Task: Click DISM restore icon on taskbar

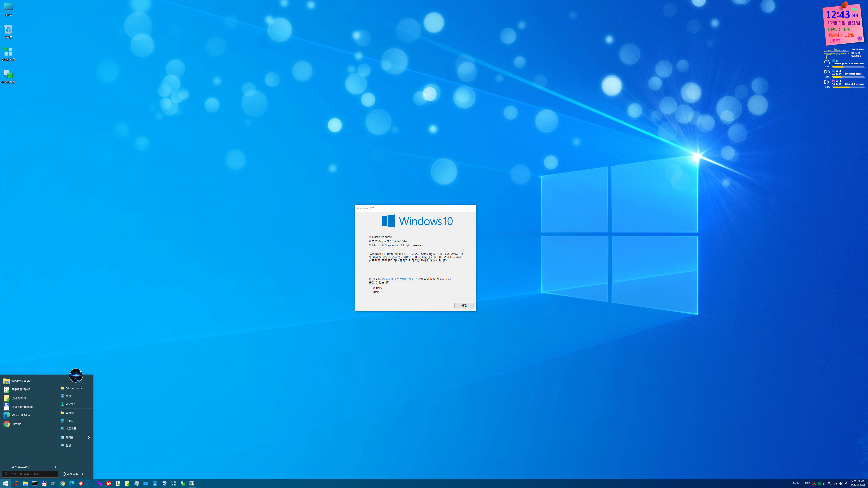Action: 183,483
